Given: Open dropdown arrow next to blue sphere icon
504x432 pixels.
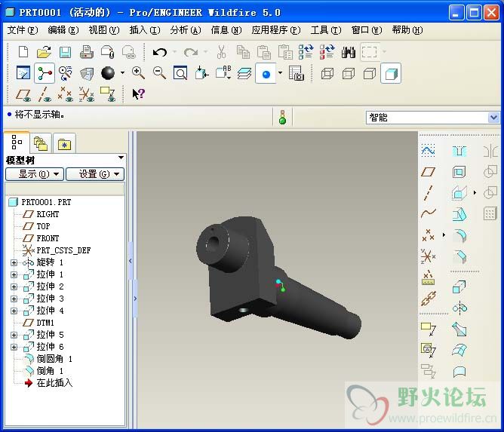Looking at the screenshot, I should pyautogui.click(x=280, y=73).
